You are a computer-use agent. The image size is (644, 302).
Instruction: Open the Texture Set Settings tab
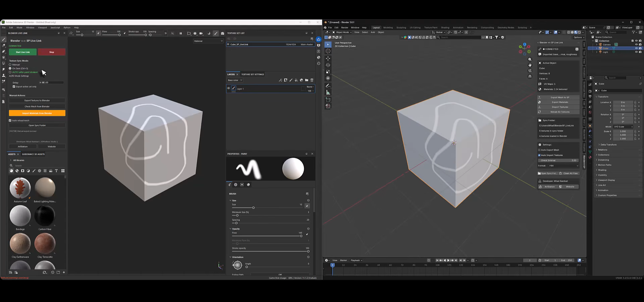[x=253, y=74]
